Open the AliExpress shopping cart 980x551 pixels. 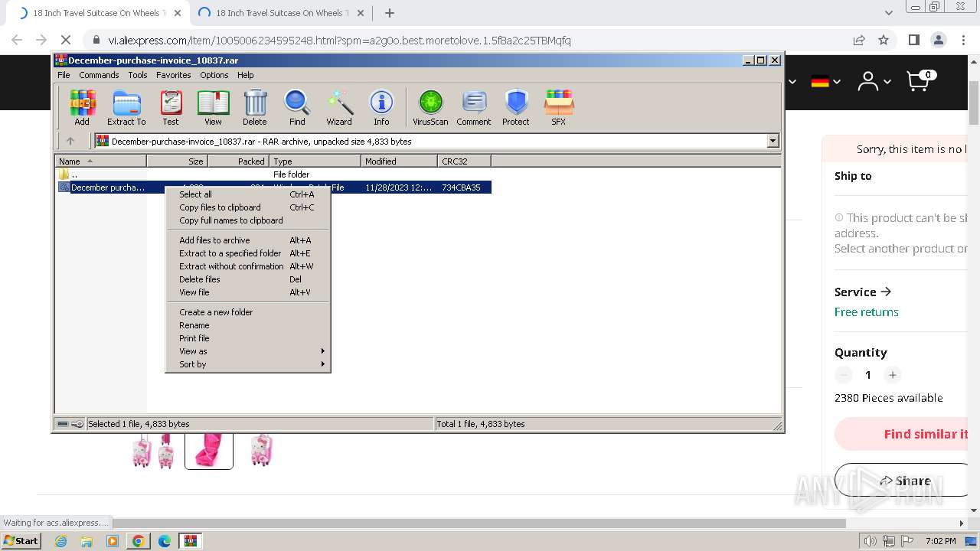[x=920, y=81]
